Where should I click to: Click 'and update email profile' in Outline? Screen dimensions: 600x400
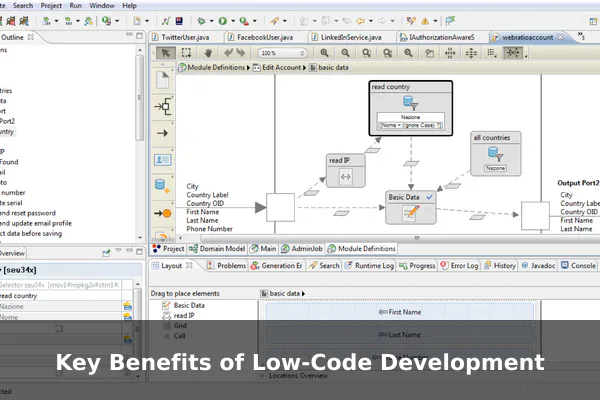[36, 223]
